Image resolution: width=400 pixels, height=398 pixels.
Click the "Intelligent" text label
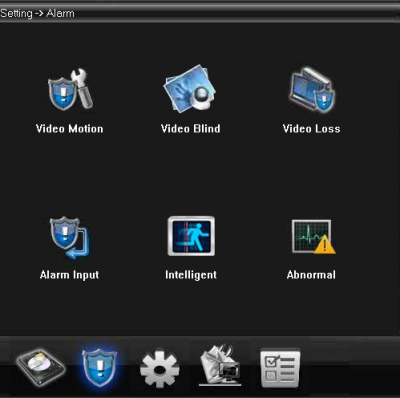coord(191,275)
